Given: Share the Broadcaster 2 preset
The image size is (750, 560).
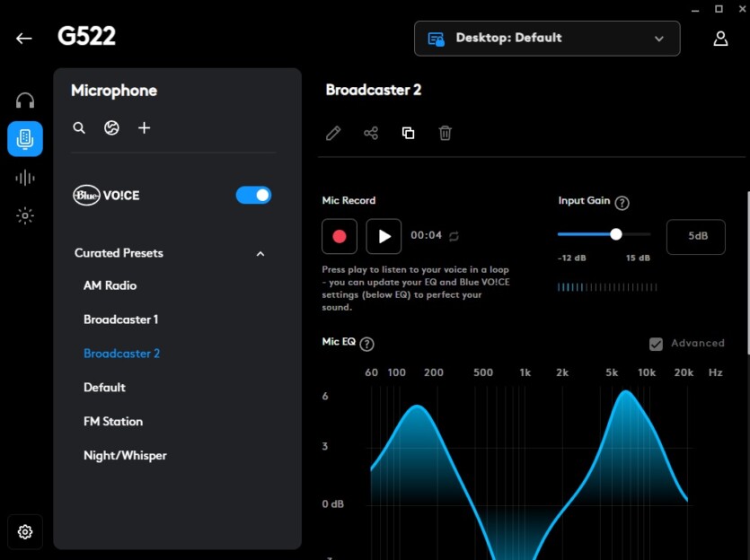Looking at the screenshot, I should [x=371, y=133].
